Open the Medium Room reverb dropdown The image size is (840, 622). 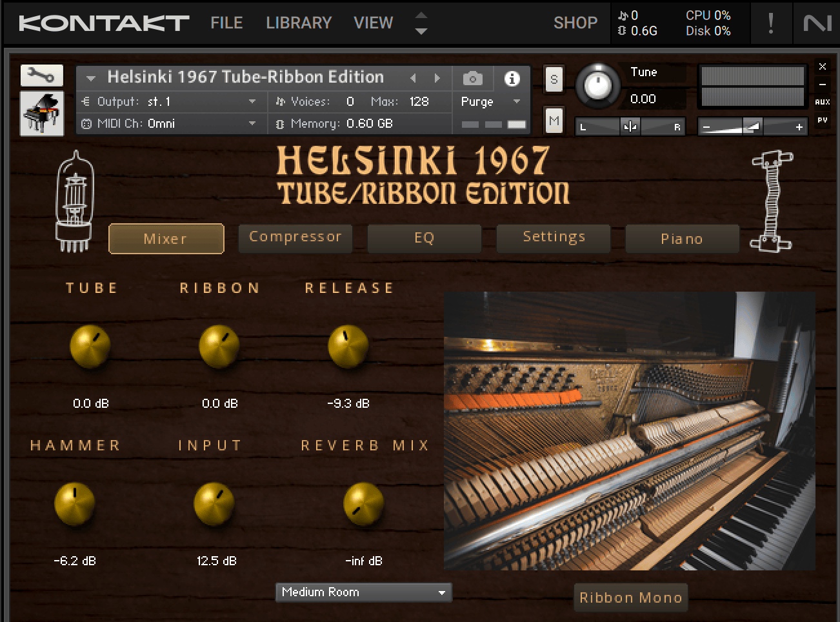pos(363,592)
